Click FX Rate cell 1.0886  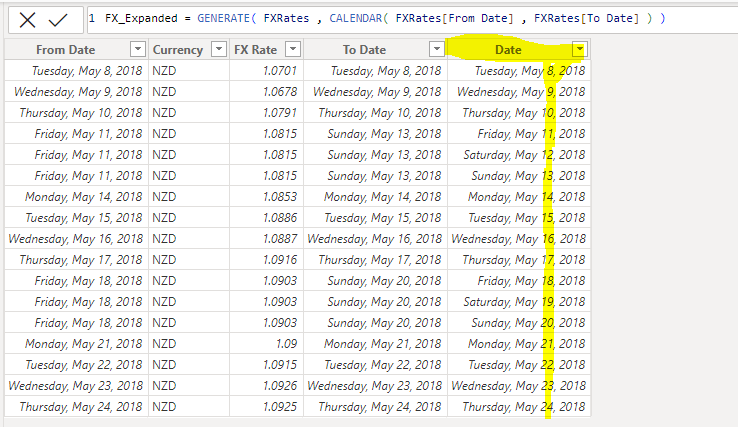[266, 218]
